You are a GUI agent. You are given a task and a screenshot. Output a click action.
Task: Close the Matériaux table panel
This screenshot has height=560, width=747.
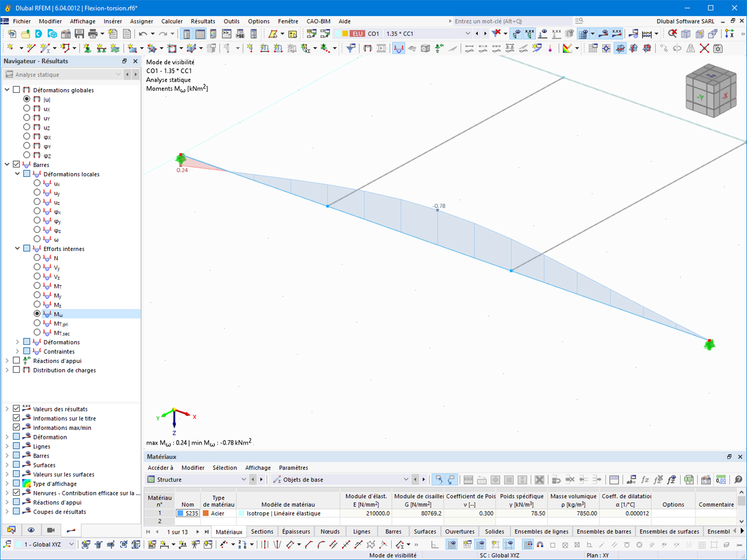[740, 457]
